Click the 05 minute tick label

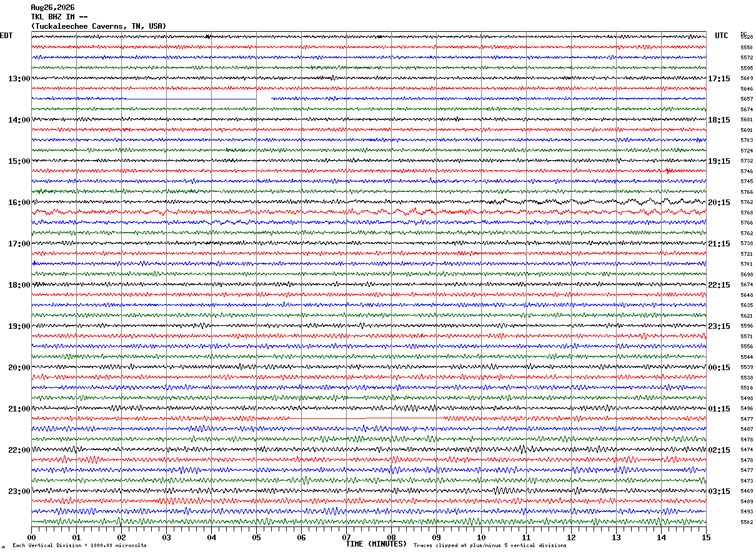coord(256,538)
